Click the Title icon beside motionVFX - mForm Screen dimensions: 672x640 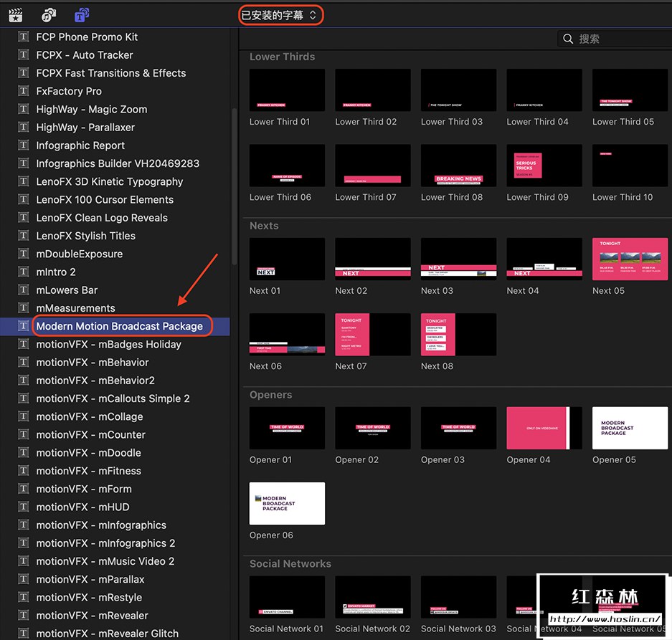pyautogui.click(x=23, y=488)
